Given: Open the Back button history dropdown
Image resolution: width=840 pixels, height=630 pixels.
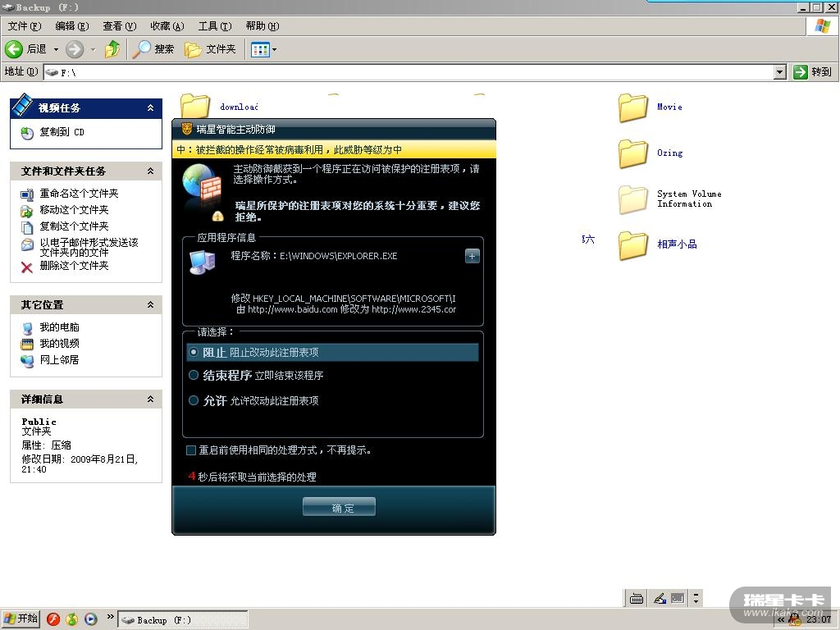Looking at the screenshot, I should (56, 49).
